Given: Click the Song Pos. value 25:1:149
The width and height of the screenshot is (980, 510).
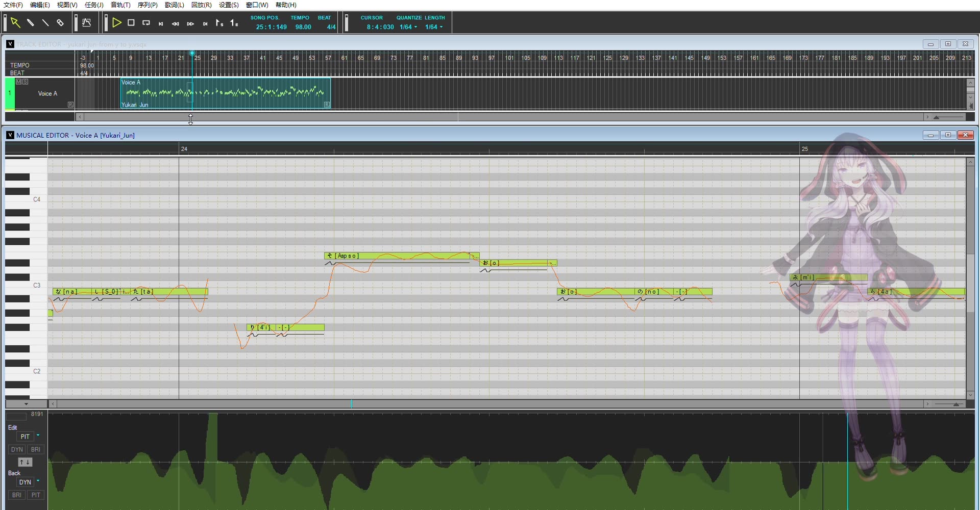Looking at the screenshot, I should 272,27.
